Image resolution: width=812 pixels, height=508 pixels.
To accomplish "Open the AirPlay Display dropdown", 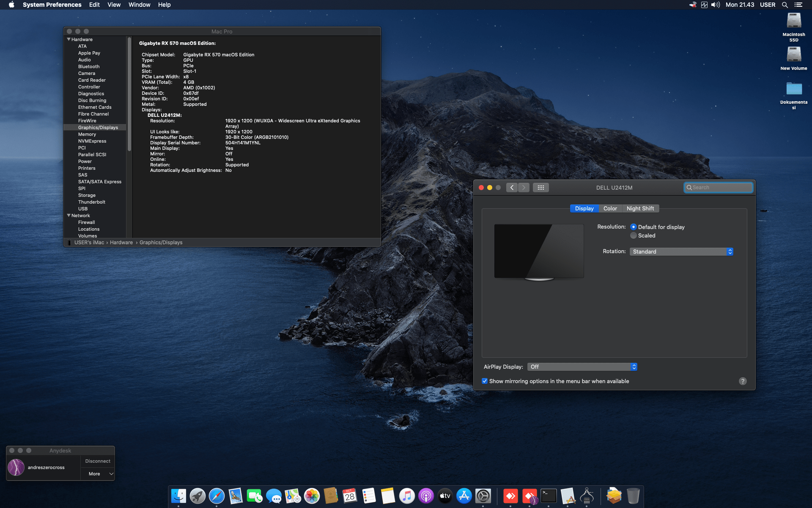I will tap(582, 367).
